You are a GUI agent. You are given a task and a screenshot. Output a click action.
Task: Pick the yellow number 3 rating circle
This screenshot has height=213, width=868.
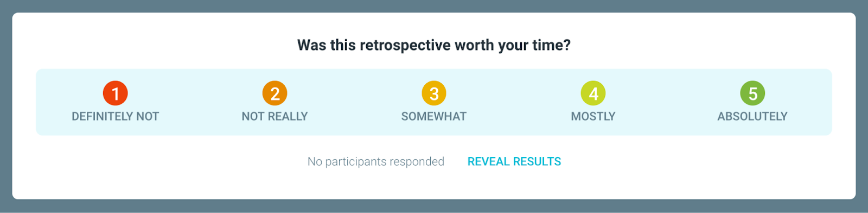pyautogui.click(x=434, y=93)
